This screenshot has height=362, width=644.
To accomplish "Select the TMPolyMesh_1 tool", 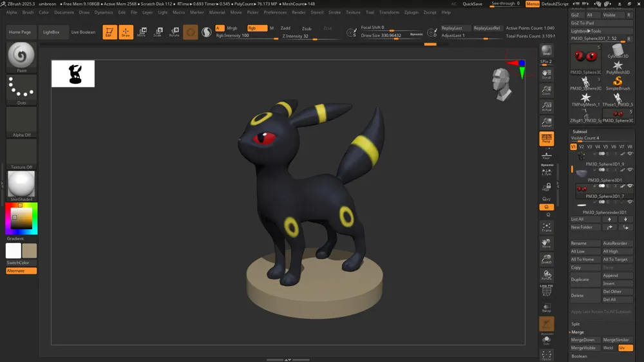I will tap(585, 99).
